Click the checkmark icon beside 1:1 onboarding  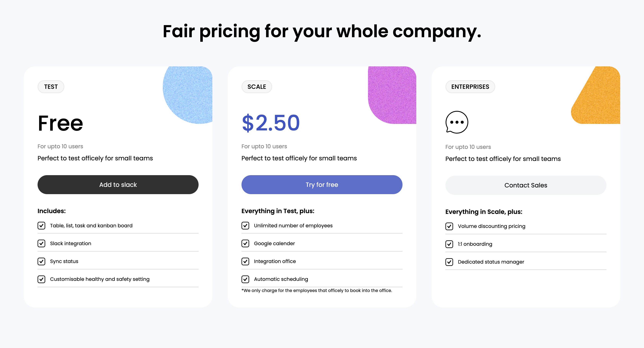tap(449, 244)
